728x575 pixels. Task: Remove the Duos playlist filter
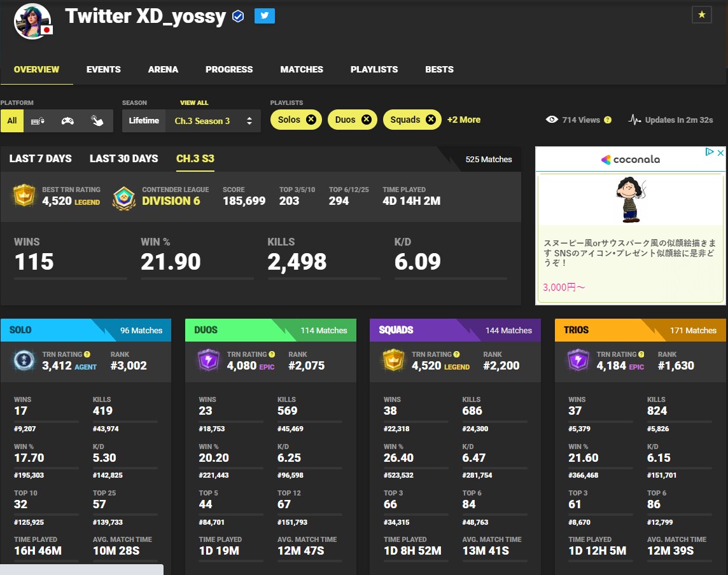pos(367,120)
